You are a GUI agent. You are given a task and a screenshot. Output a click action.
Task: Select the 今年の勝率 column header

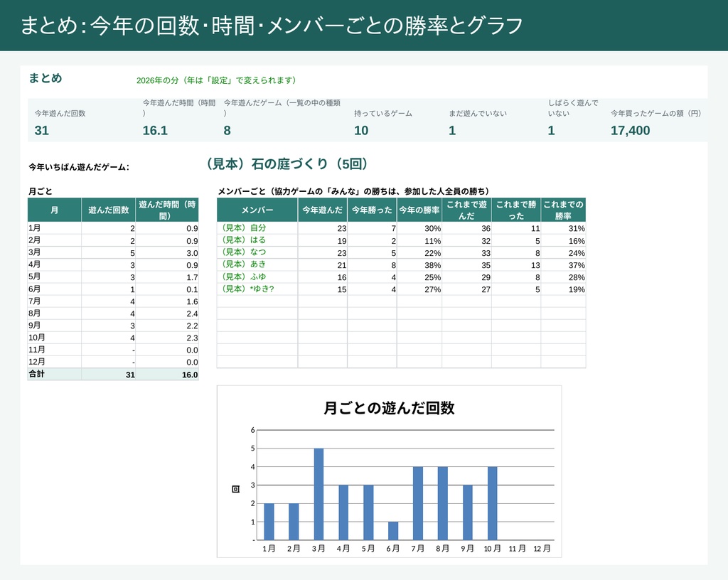tap(419, 210)
